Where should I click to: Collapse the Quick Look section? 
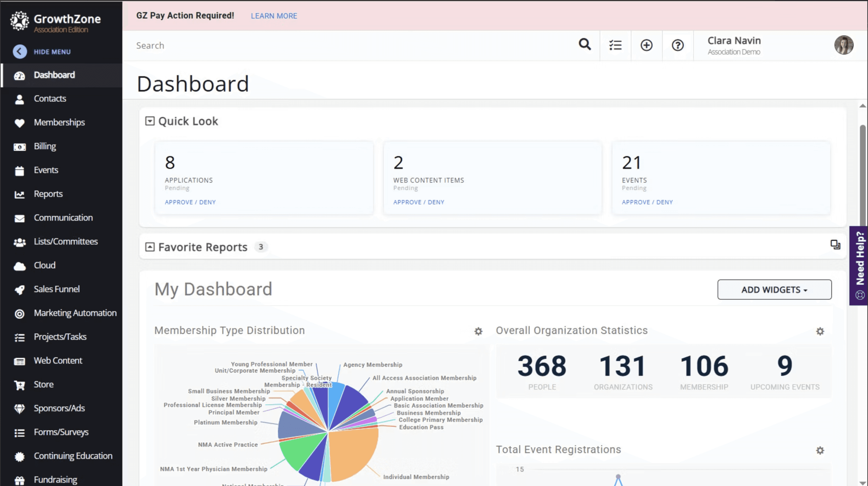(150, 121)
